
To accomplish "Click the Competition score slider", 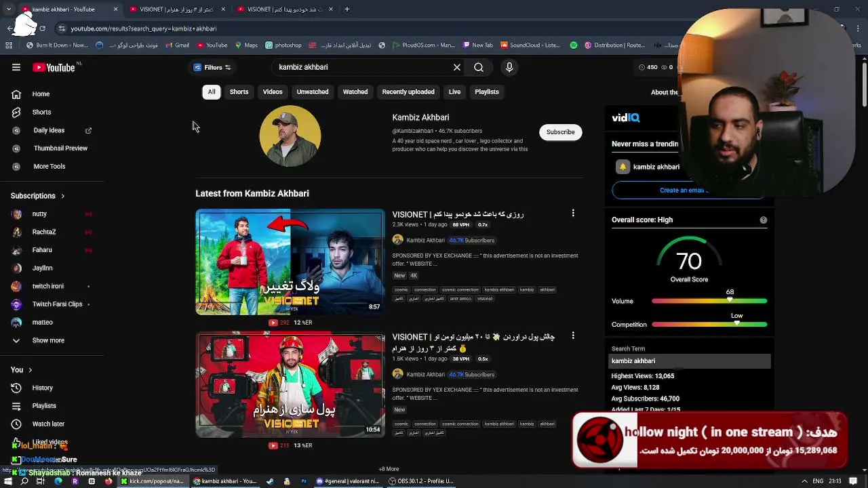I will coord(709,325).
